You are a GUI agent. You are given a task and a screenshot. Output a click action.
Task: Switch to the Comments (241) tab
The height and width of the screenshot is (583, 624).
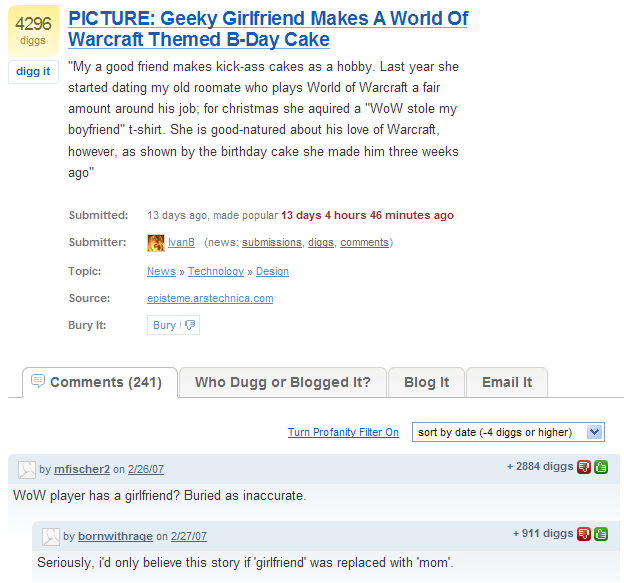pos(100,382)
